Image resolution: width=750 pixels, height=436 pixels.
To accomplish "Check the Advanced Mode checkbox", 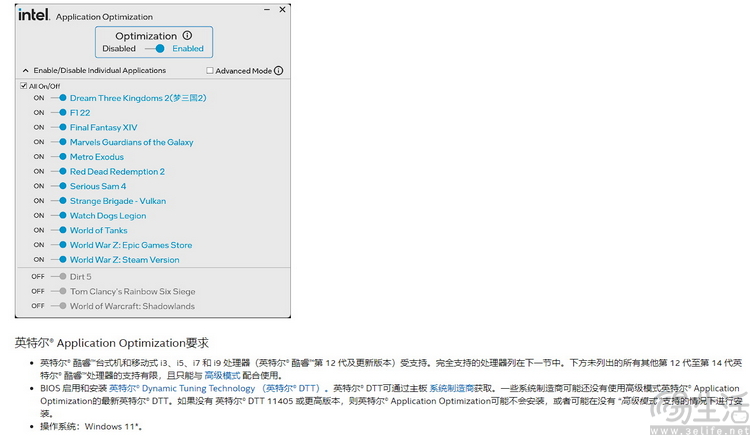I will (210, 71).
